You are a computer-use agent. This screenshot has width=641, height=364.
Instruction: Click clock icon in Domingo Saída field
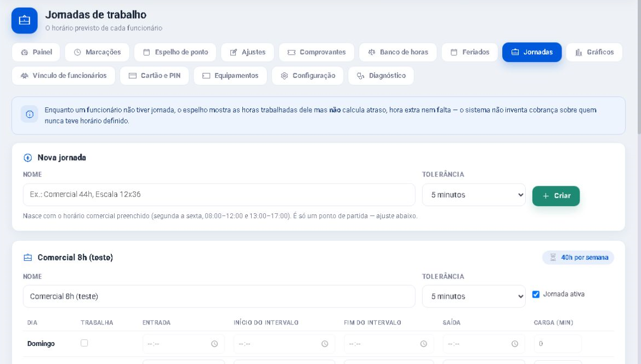(515, 344)
